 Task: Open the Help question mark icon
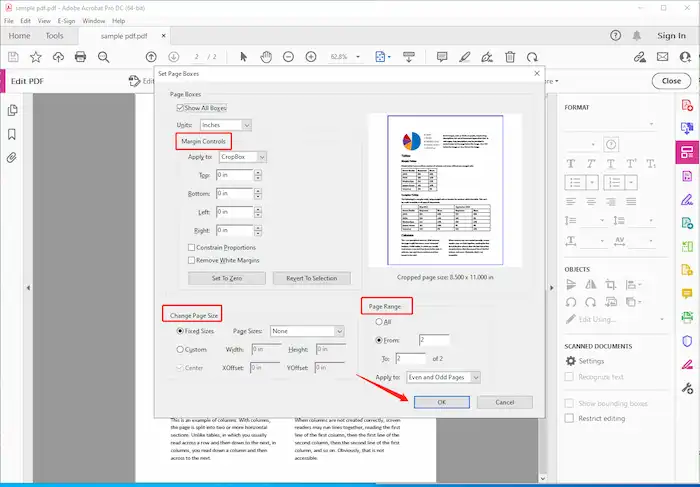pos(616,35)
